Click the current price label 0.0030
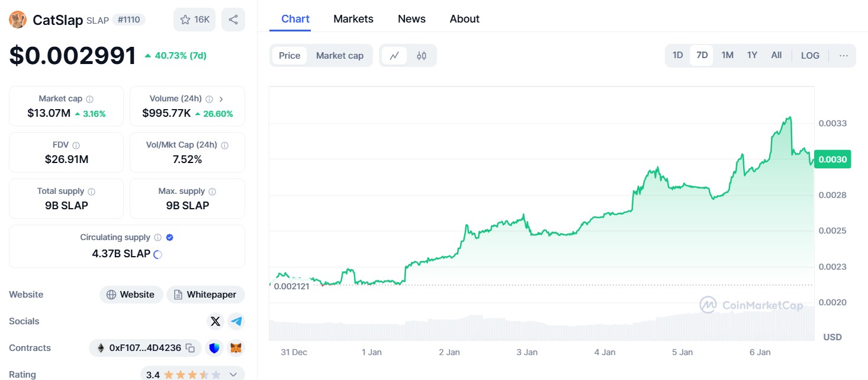The width and height of the screenshot is (868, 380). (x=832, y=159)
